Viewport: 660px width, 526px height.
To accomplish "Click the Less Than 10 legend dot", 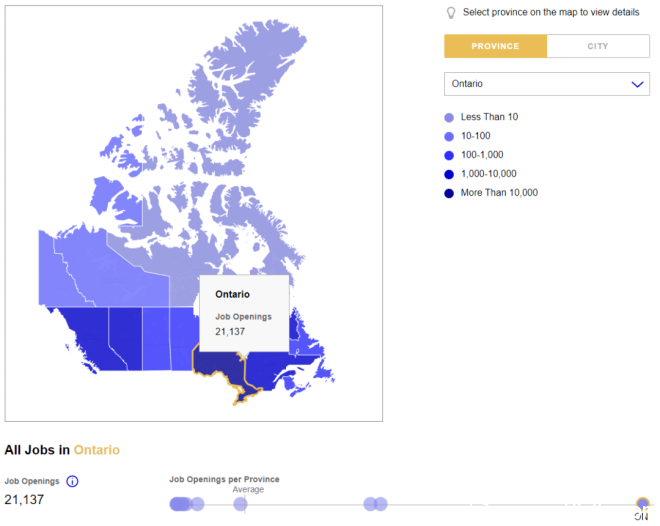I will [x=449, y=117].
